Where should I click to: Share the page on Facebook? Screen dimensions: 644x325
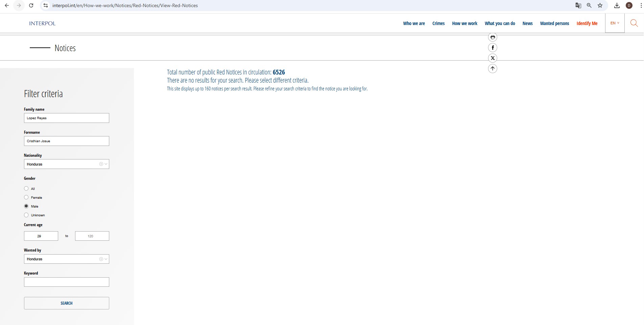coord(492,48)
